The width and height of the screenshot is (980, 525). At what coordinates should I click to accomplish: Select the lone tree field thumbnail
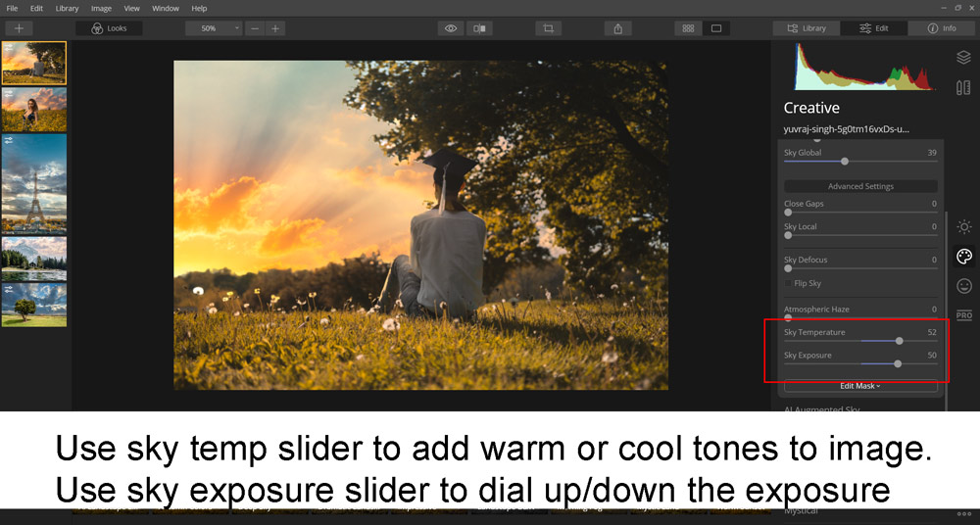(x=33, y=305)
